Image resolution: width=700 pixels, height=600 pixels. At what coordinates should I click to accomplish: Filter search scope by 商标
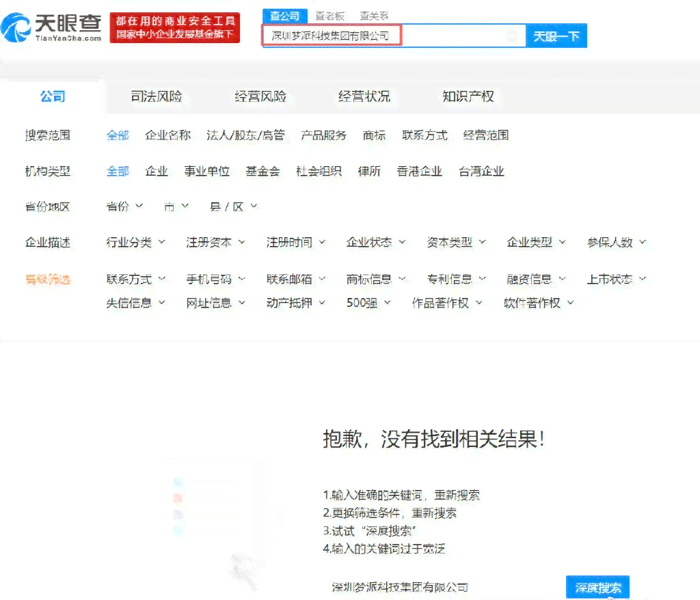pos(374,135)
